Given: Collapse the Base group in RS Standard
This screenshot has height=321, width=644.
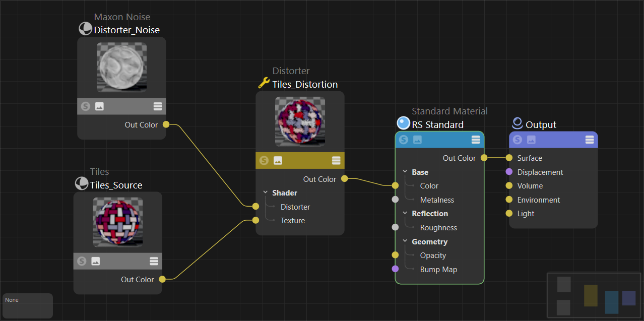Looking at the screenshot, I should click(405, 172).
